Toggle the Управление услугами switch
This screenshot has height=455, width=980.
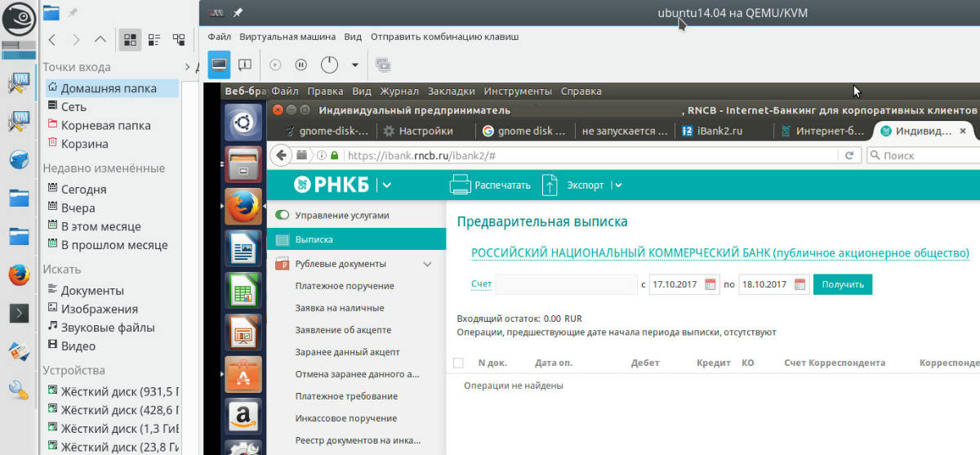pos(283,216)
